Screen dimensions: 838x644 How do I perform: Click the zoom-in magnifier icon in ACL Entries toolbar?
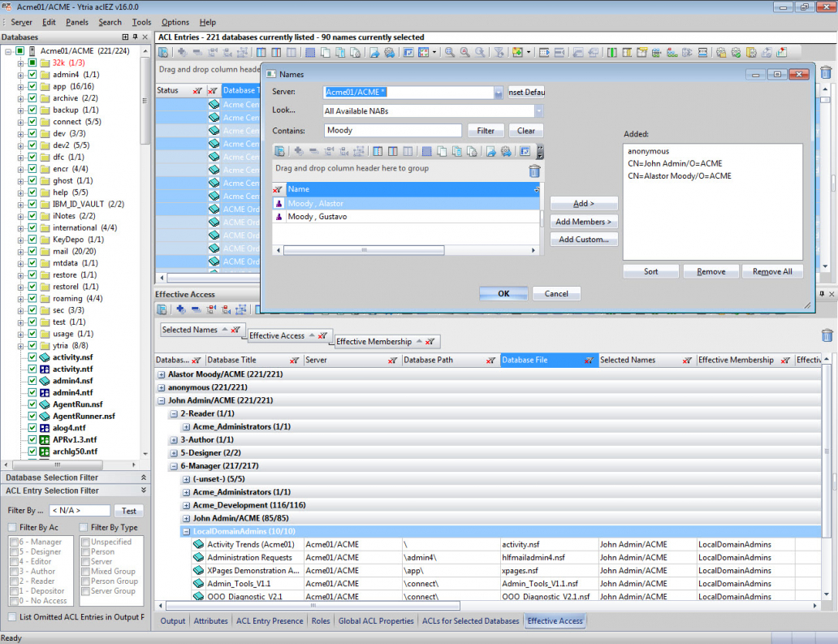pyautogui.click(x=450, y=52)
